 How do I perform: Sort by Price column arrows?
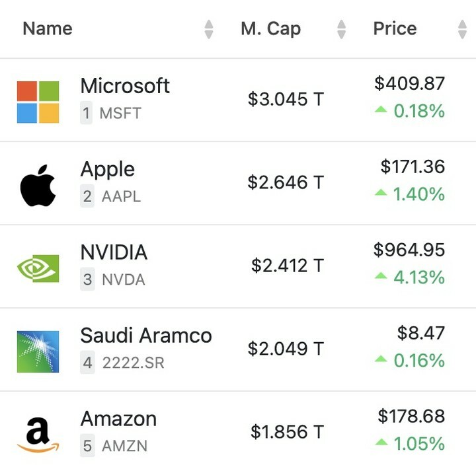462,29
